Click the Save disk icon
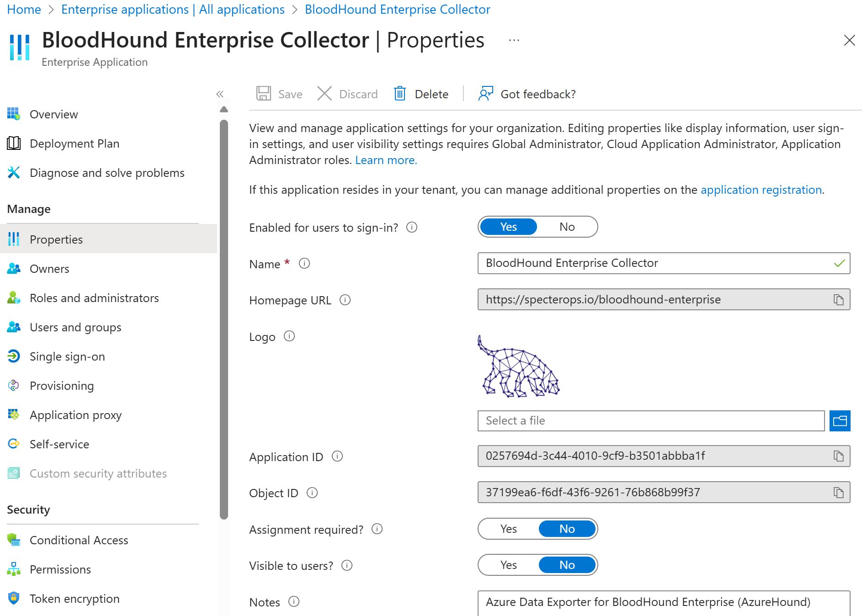This screenshot has width=862, height=616. click(x=264, y=94)
